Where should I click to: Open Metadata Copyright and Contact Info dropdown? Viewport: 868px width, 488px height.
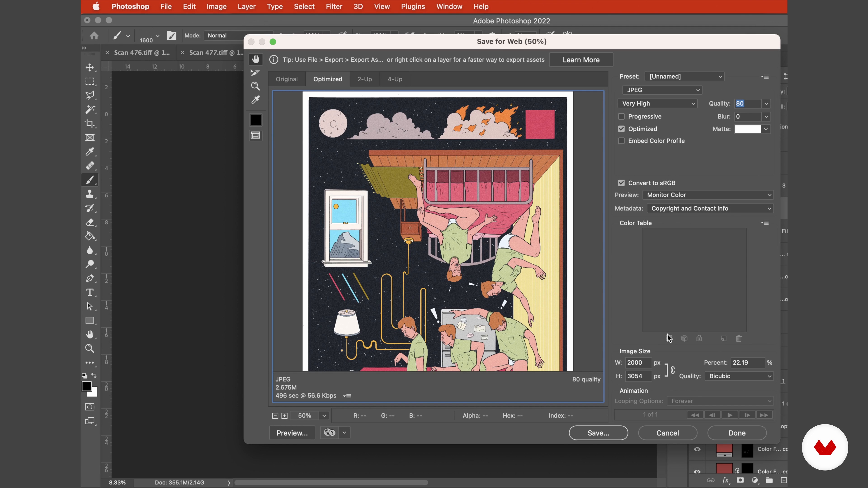[710, 209]
